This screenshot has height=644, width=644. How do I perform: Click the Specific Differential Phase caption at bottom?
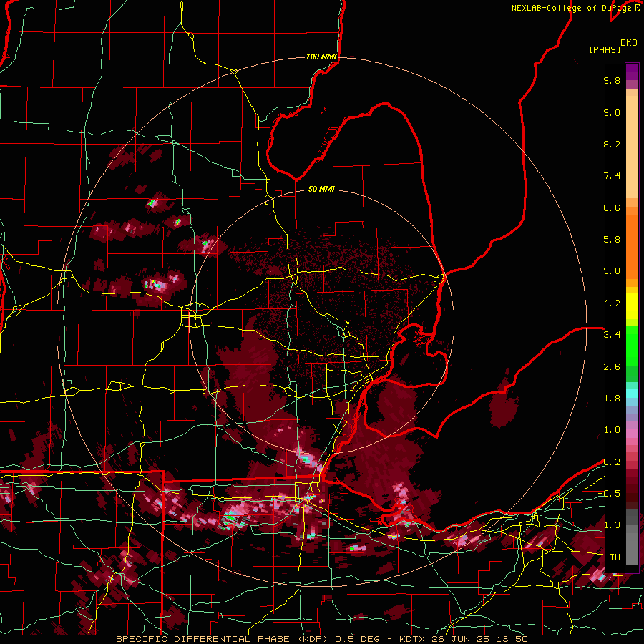(x=321, y=639)
